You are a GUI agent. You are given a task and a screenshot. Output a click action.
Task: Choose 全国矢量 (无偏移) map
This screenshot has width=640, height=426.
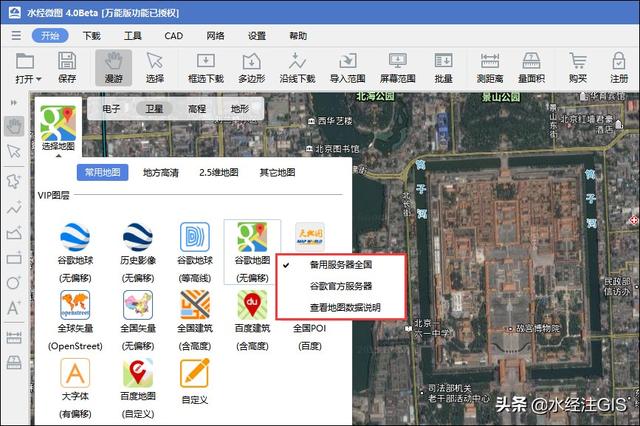pyautogui.click(x=138, y=321)
